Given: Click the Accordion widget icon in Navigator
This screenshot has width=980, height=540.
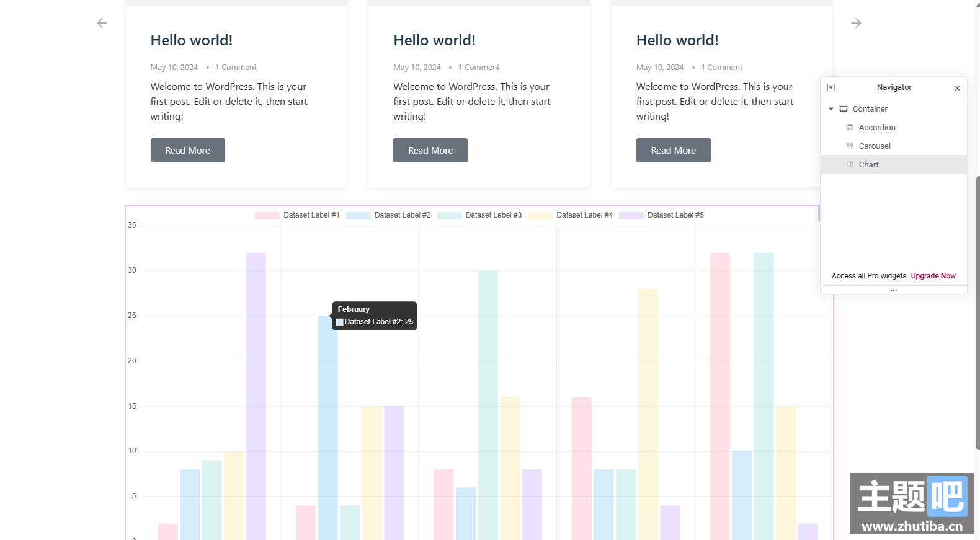Looking at the screenshot, I should pyautogui.click(x=850, y=127).
